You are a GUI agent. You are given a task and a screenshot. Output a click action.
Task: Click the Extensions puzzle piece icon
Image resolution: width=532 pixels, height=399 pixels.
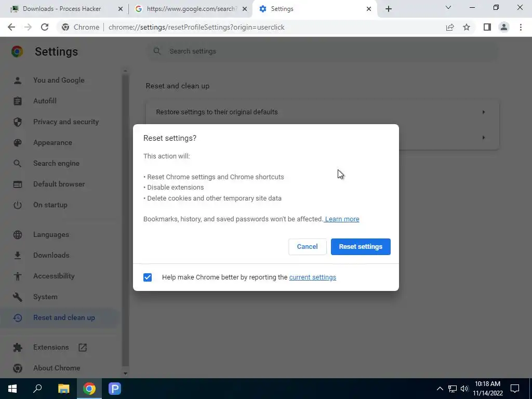[18, 347]
